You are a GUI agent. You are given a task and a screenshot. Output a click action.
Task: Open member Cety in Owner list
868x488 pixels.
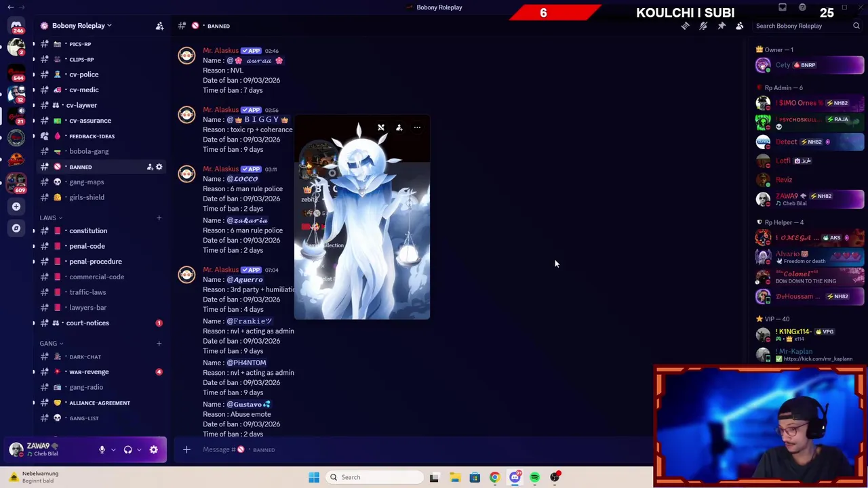(809, 65)
